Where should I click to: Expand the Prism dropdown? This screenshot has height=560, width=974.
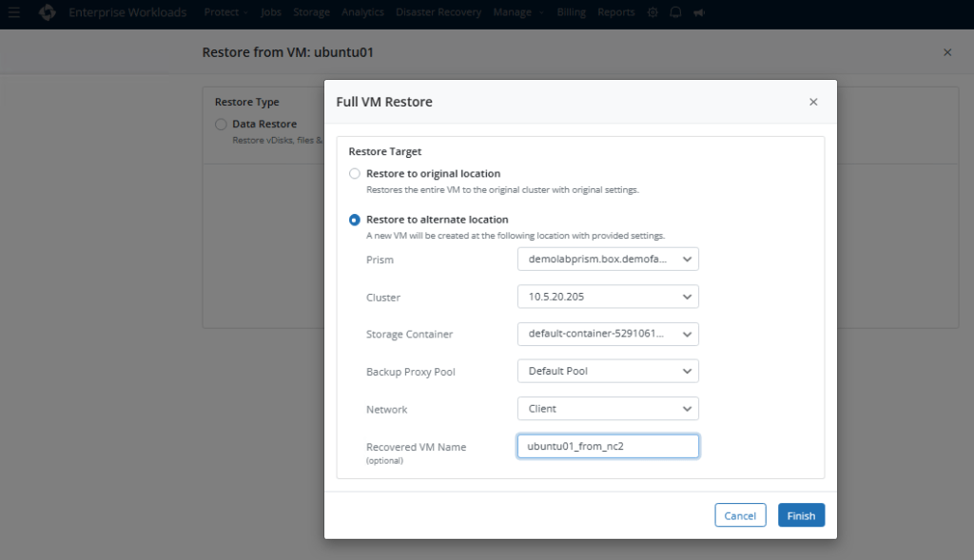coord(608,260)
